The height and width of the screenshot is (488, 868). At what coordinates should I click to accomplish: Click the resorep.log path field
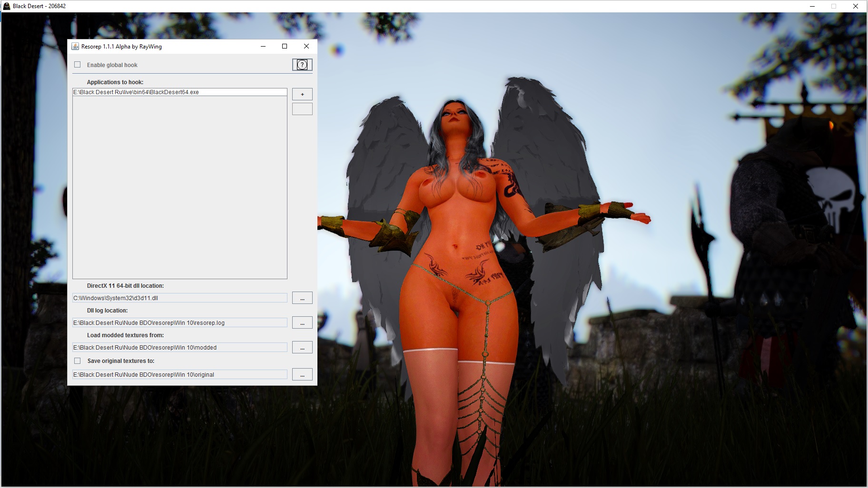tap(179, 323)
